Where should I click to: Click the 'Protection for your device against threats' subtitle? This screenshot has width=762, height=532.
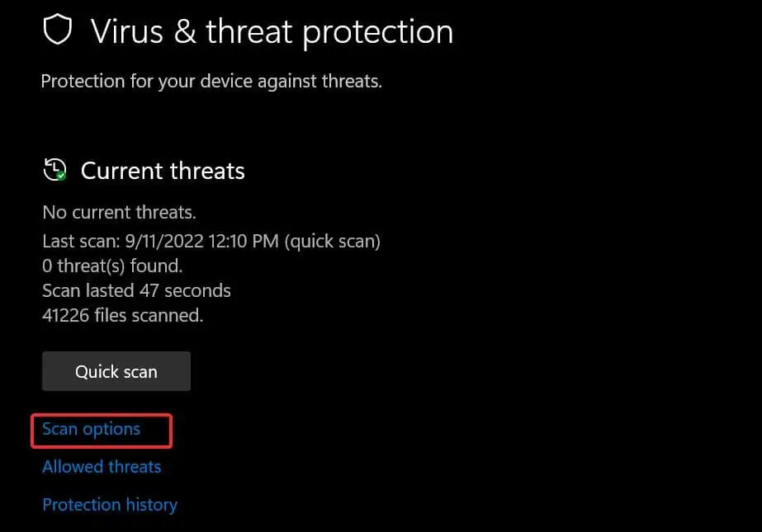click(211, 81)
